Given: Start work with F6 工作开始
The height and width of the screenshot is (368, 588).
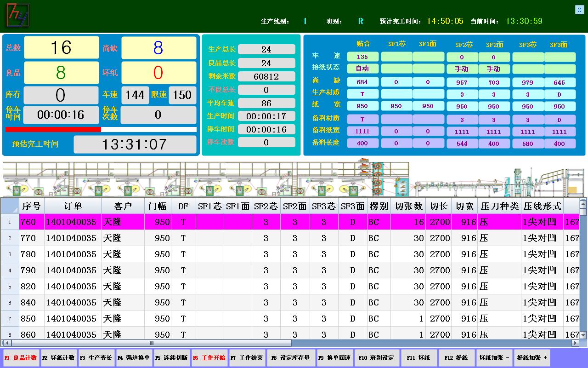Looking at the screenshot, I should click(x=209, y=358).
